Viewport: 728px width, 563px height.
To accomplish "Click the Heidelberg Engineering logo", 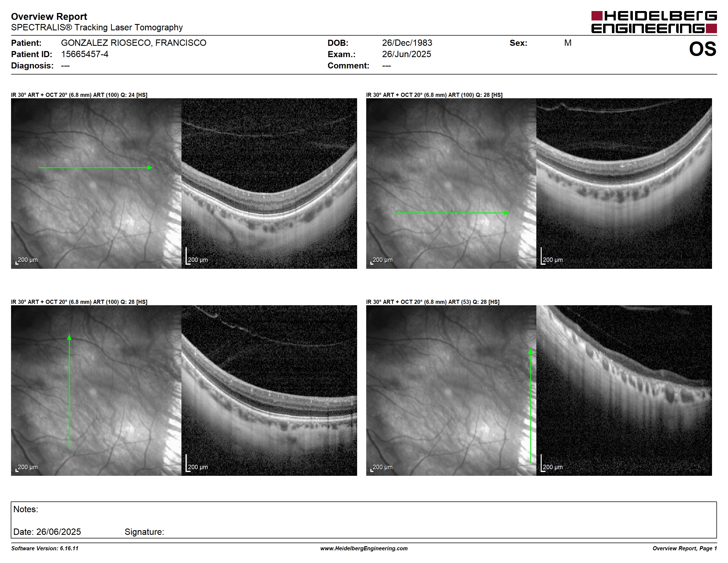I will pyautogui.click(x=654, y=22).
